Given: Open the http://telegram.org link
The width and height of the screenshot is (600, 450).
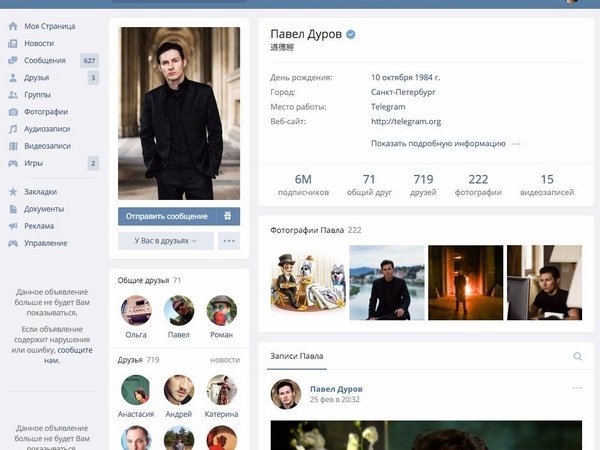Looking at the screenshot, I should coord(406,122).
